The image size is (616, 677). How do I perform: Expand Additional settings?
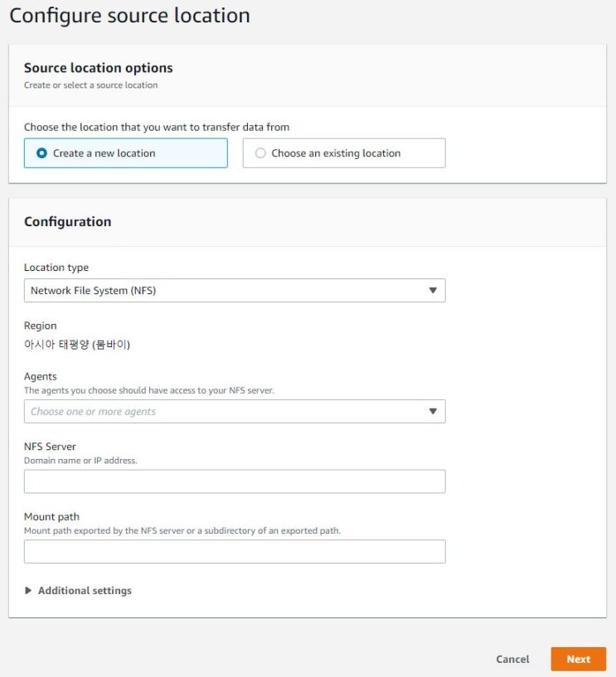[x=80, y=590]
